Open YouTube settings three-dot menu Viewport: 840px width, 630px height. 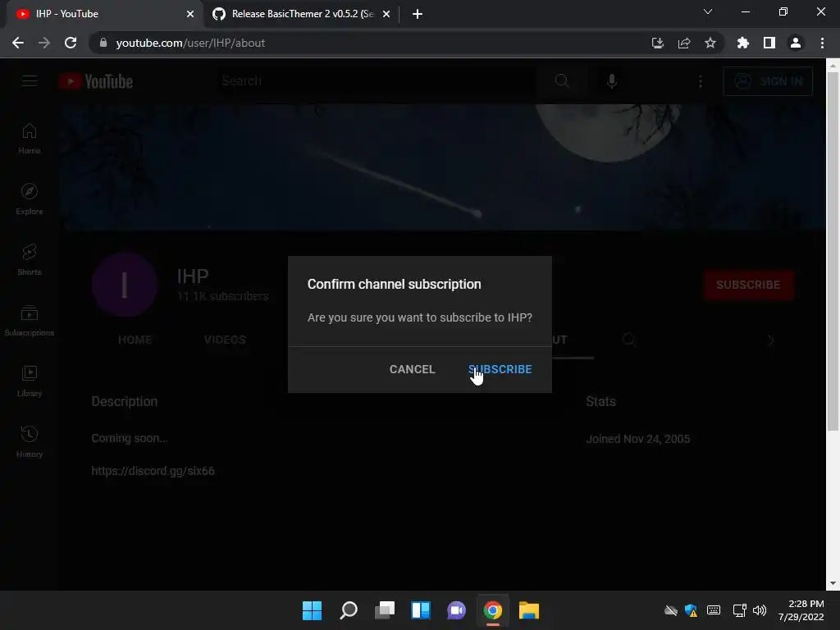701,81
